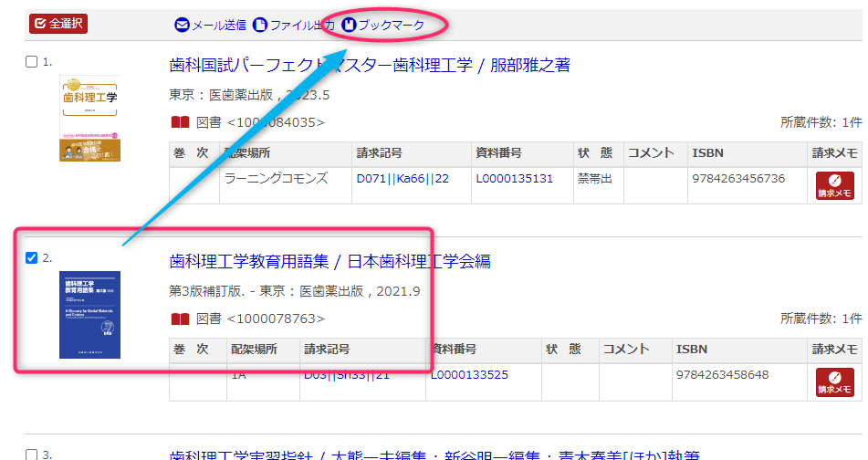Open 歯科理工学教育用語集 title link
868x460 pixels.
(329, 261)
